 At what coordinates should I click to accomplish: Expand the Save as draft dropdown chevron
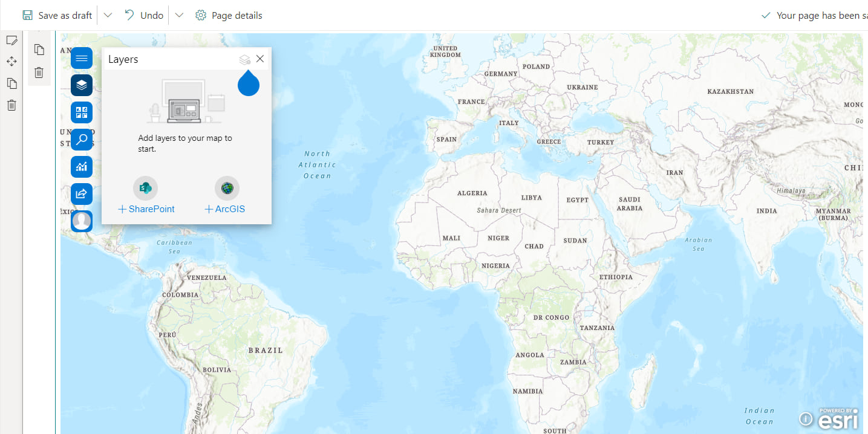(107, 15)
